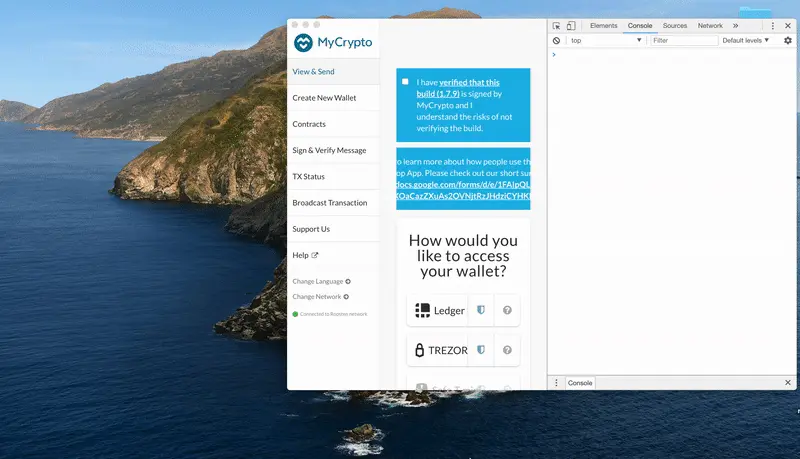Choose the TREZOR wallet button

437,350
